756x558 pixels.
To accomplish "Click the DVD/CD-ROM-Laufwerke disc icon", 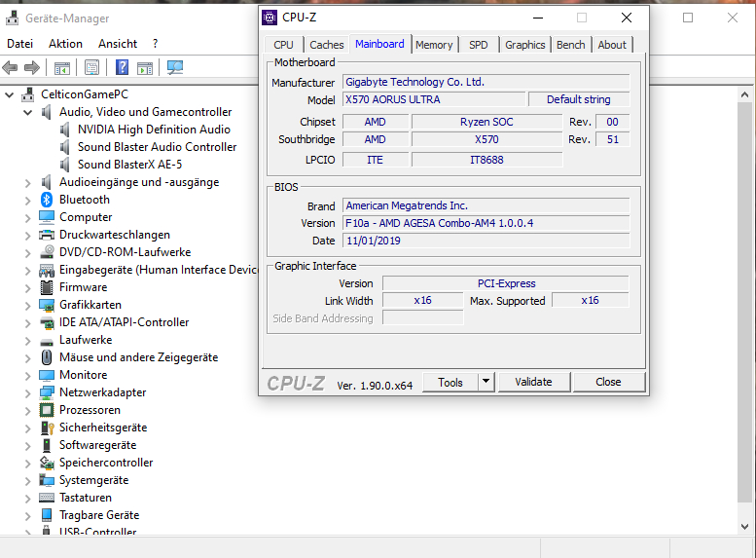I will [x=47, y=252].
